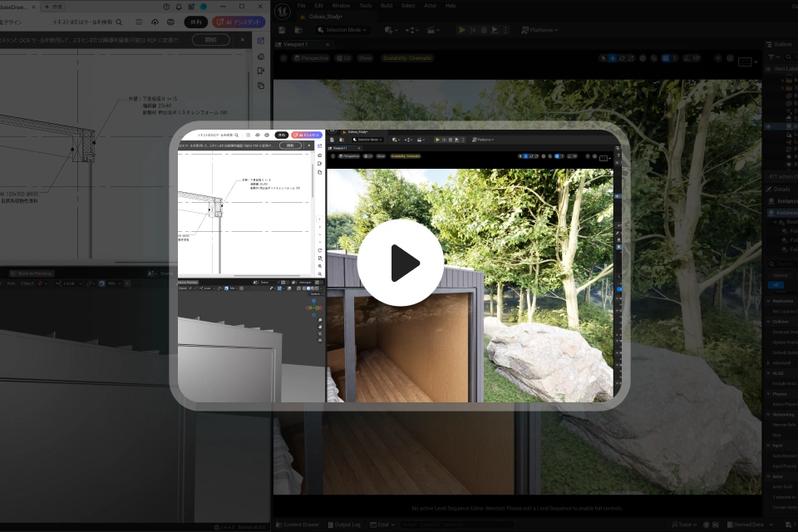Open the Actor menu in Unreal Editor

430,6
